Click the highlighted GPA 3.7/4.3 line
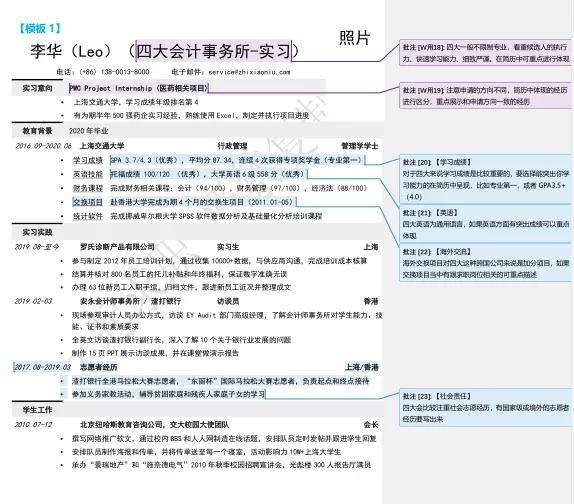Viewport: 574px width, 504px height. (237, 160)
